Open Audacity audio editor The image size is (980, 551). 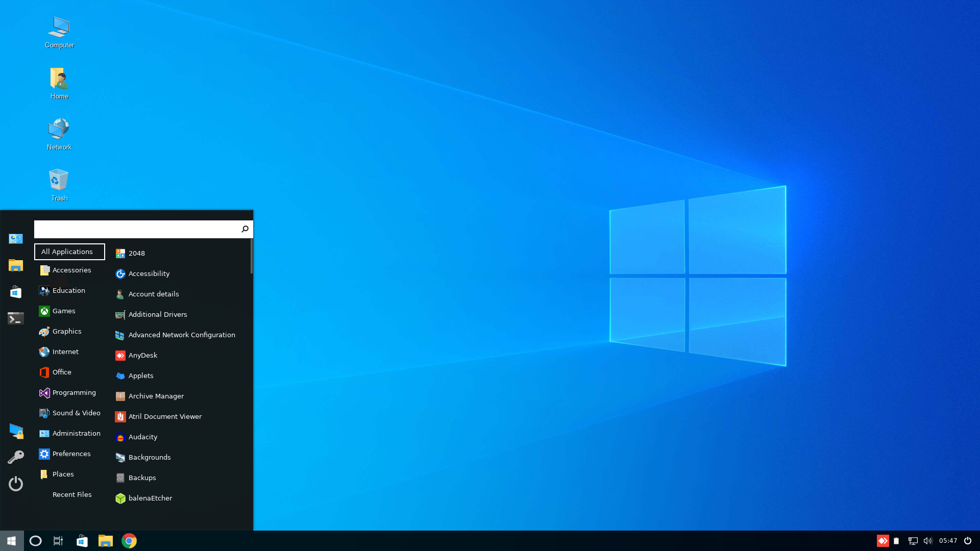click(143, 437)
